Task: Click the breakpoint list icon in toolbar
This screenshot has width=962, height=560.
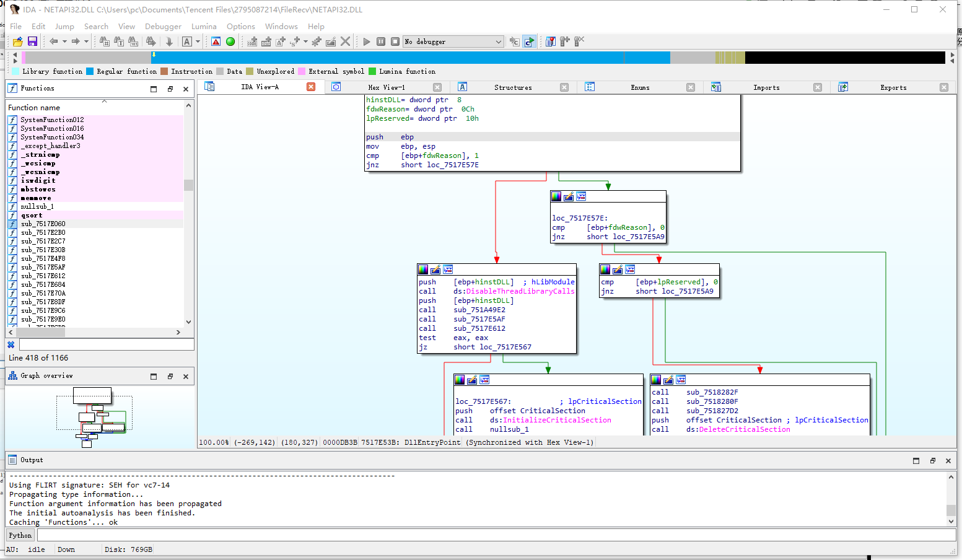Action: 550,42
